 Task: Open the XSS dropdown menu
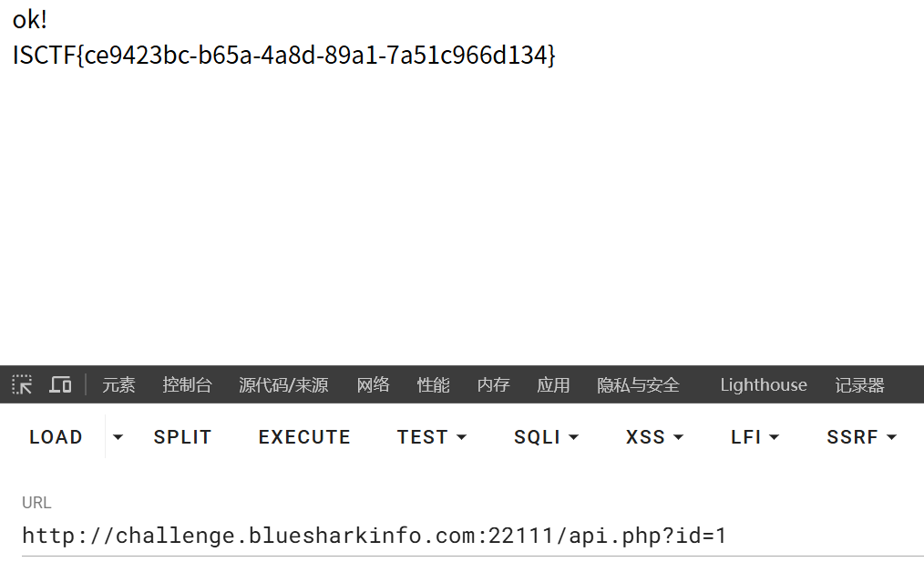654,437
